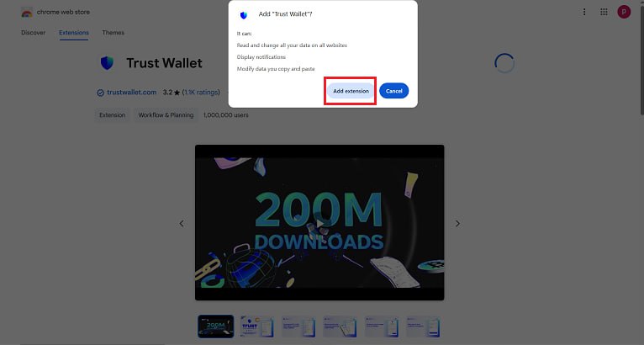644x345 pixels.
Task: Select the Workflow & Planning category chip
Action: [x=166, y=115]
